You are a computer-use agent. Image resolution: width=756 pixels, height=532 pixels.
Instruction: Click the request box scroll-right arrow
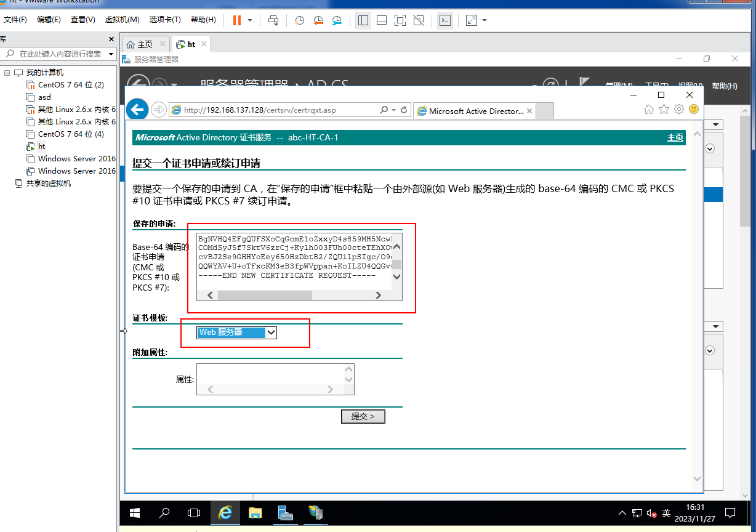coord(378,295)
